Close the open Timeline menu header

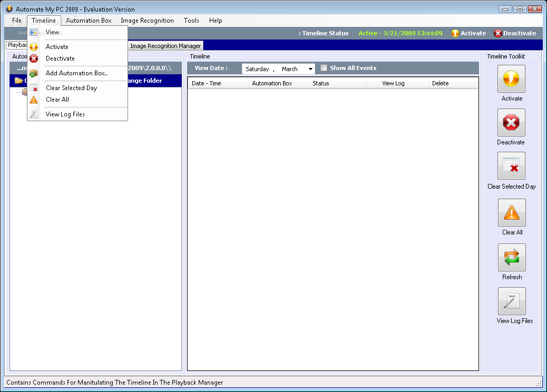(x=44, y=21)
